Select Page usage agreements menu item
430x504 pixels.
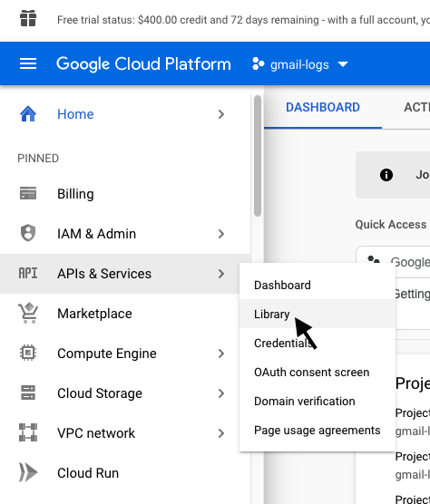318,430
